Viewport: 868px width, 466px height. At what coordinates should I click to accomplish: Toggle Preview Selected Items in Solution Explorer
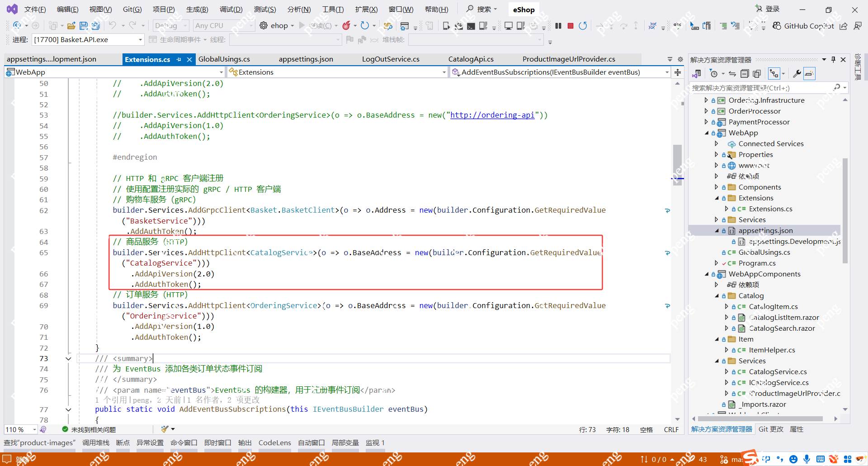click(809, 73)
